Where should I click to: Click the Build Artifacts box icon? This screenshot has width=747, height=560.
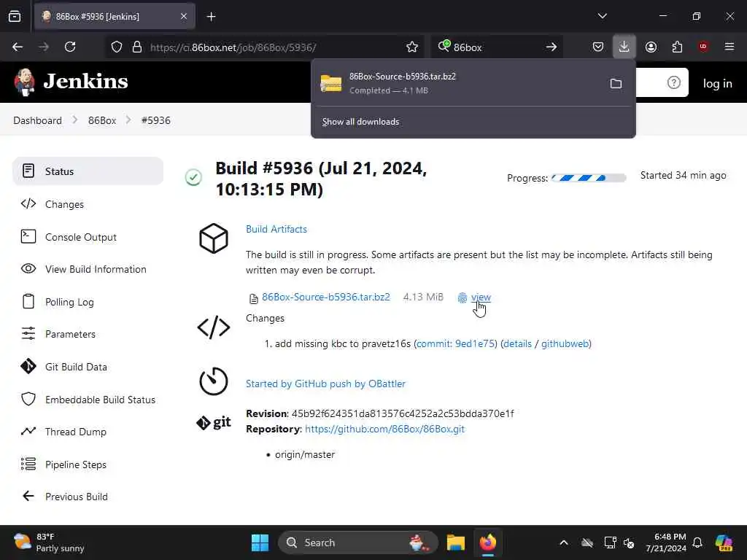[x=214, y=238]
